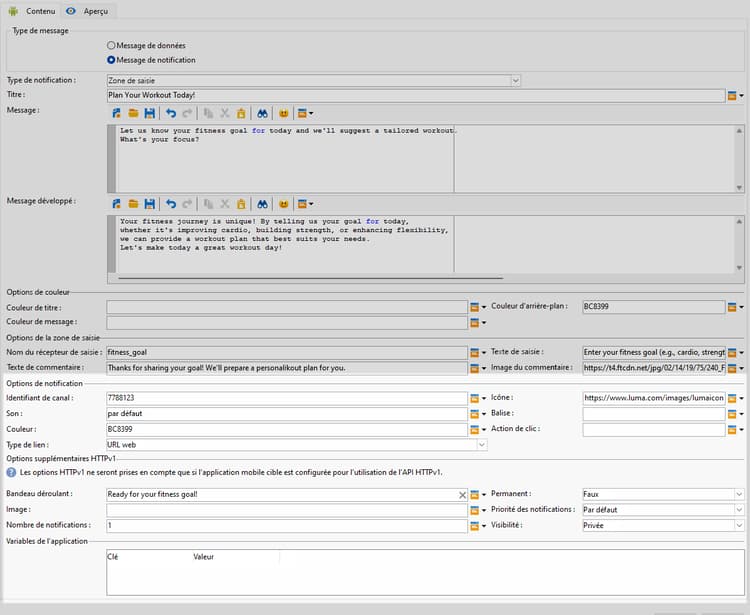750x615 pixels.
Task: Select the Message de données radio button
Action: pos(111,46)
